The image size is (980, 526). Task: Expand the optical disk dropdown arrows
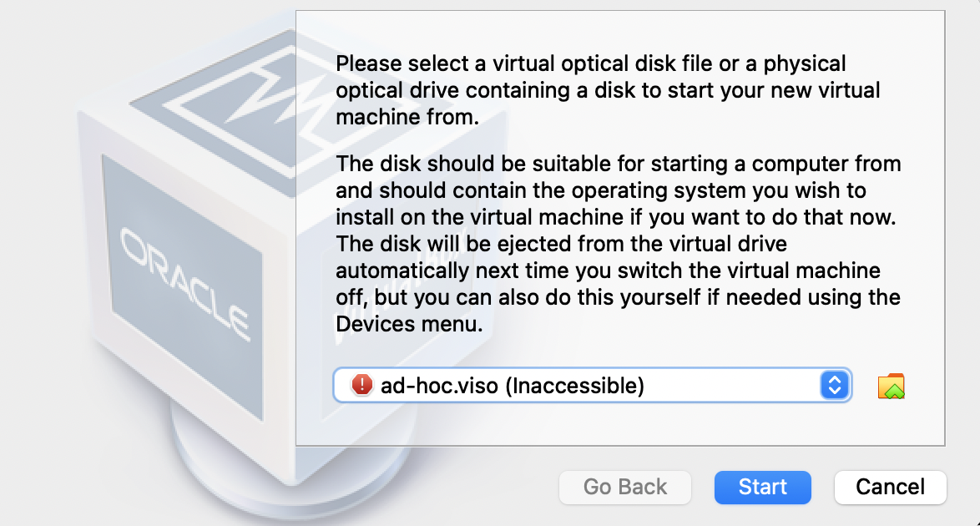tap(835, 385)
